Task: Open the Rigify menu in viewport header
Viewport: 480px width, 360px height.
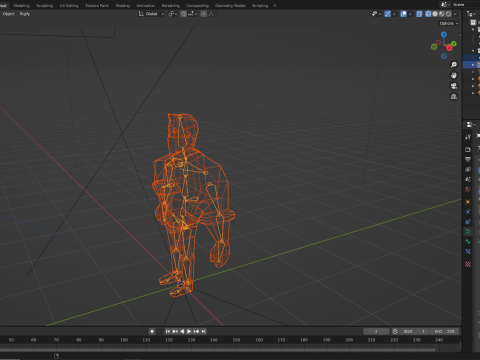Action: coord(25,14)
